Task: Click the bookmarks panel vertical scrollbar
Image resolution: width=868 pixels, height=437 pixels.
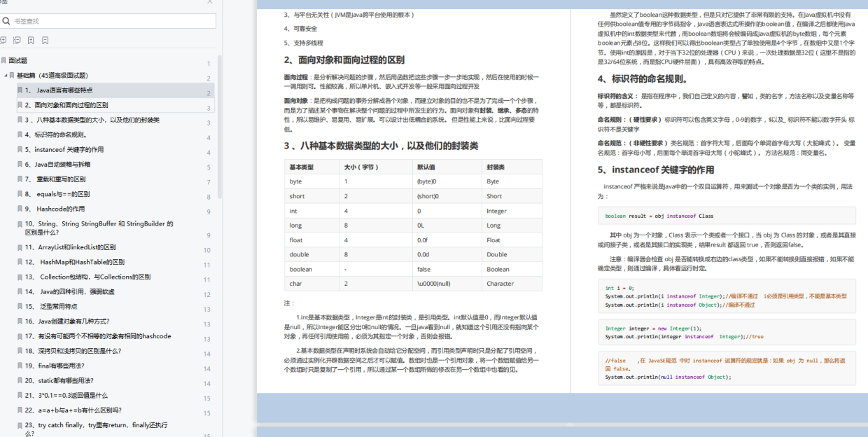Action: (219, 126)
